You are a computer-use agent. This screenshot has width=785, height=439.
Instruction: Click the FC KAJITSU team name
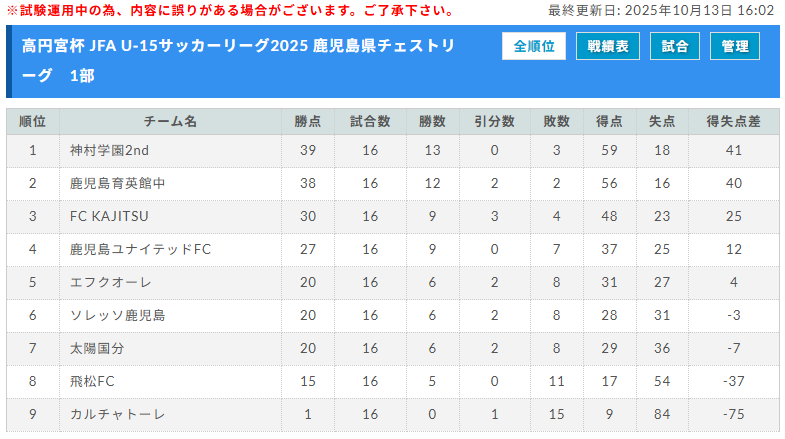pyautogui.click(x=110, y=216)
